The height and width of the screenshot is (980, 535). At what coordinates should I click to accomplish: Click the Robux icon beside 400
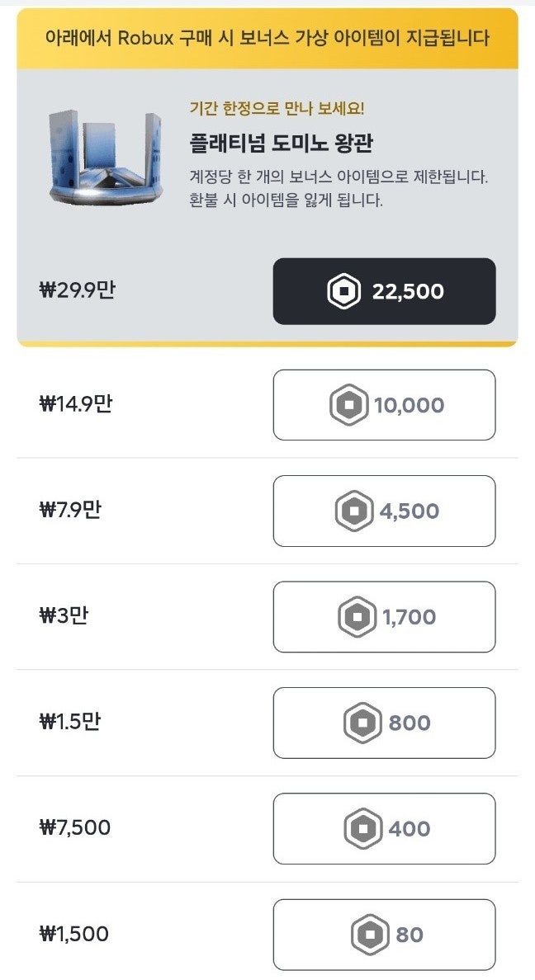[363, 828]
